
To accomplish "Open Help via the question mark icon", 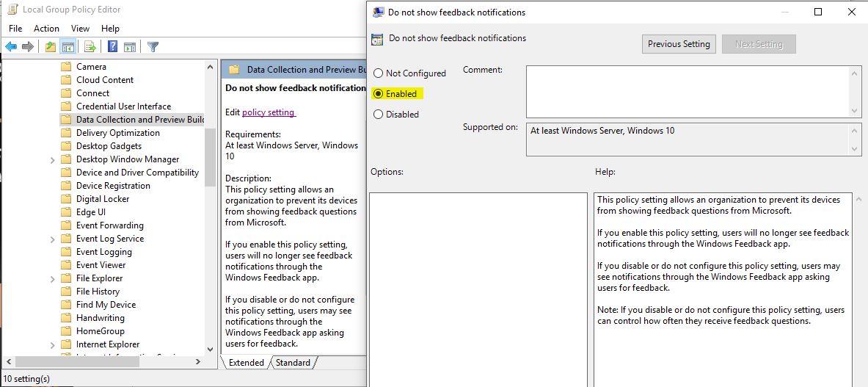I will click(113, 46).
